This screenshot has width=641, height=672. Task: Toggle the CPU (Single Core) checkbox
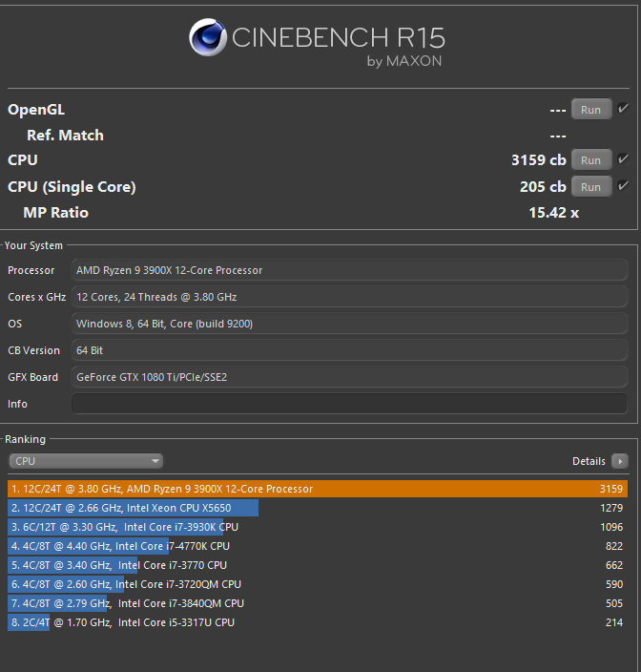point(623,185)
